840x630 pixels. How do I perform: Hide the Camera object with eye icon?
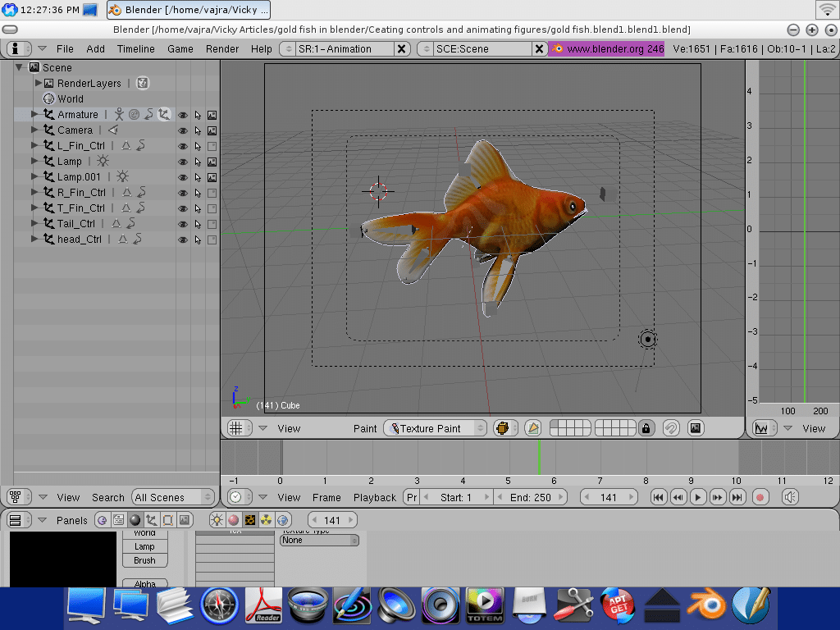pyautogui.click(x=183, y=130)
